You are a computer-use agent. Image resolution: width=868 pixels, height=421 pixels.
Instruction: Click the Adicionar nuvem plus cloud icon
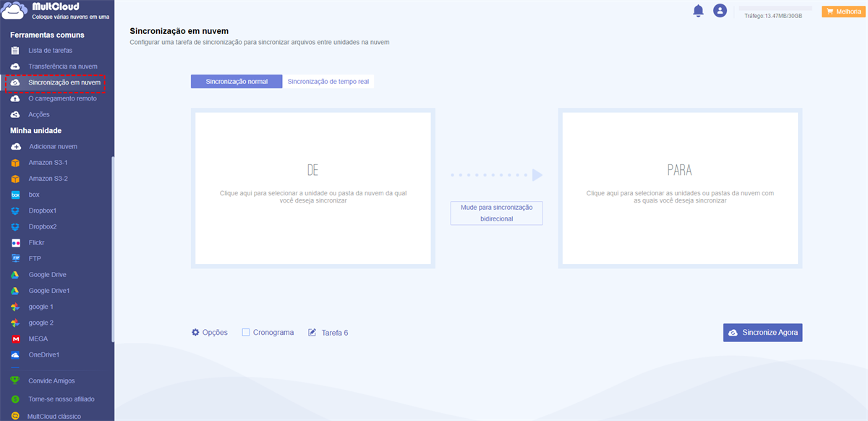click(15, 147)
